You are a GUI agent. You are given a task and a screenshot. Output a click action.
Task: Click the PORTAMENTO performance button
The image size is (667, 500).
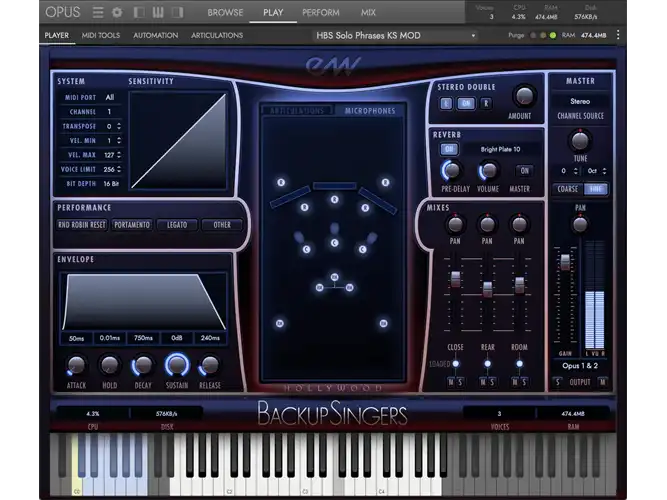132,225
